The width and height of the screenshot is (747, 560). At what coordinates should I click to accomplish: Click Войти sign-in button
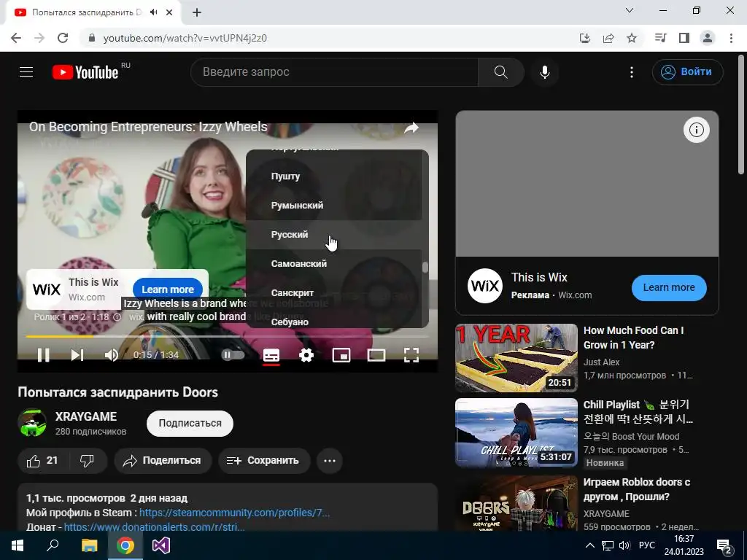click(687, 72)
